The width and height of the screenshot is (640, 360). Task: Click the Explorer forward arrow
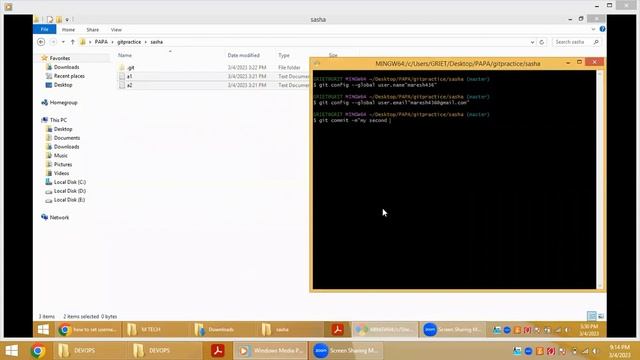pyautogui.click(x=53, y=42)
